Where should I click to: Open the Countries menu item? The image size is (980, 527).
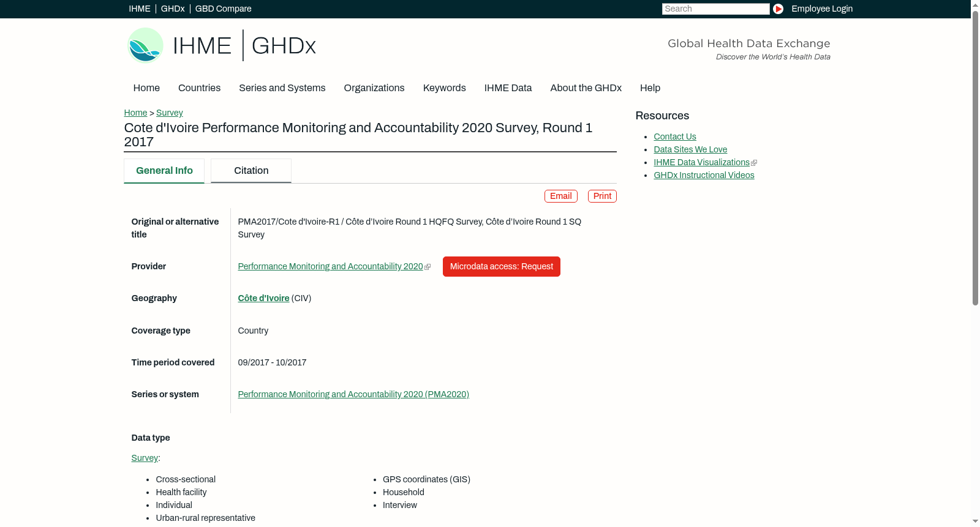pos(199,88)
